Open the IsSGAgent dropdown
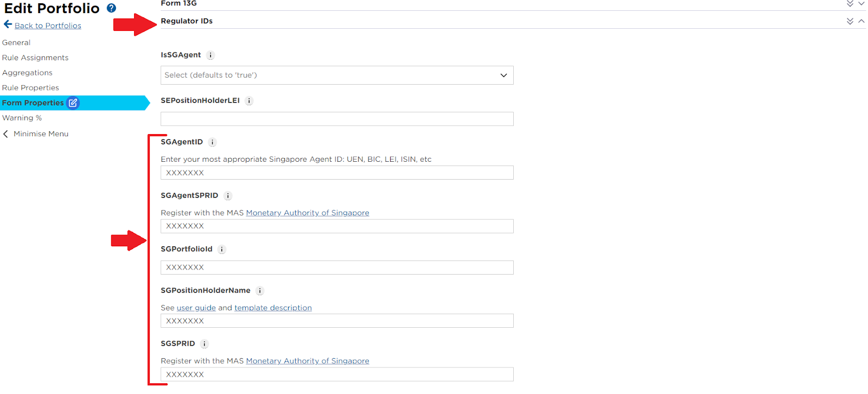 tap(337, 75)
